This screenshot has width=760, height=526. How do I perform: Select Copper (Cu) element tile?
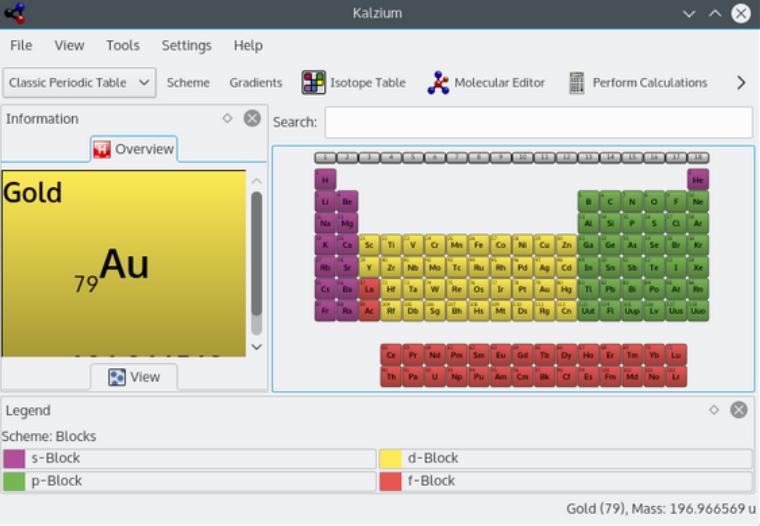[x=545, y=245]
